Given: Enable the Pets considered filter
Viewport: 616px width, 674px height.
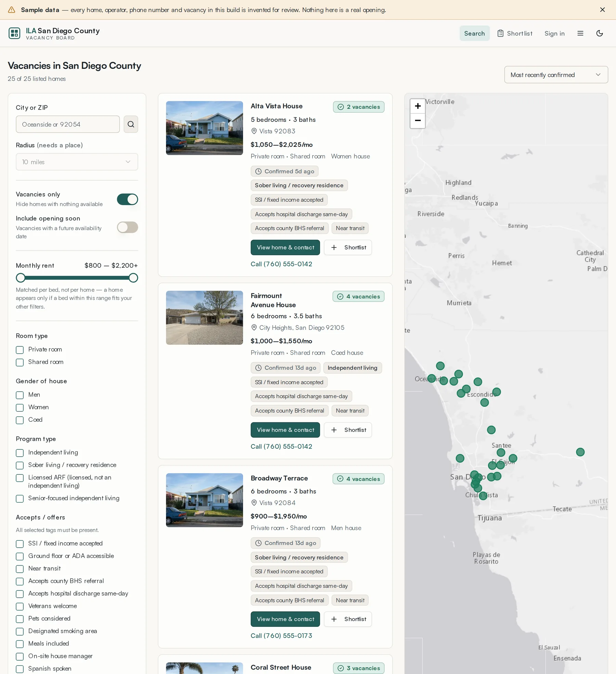Looking at the screenshot, I should point(20,619).
